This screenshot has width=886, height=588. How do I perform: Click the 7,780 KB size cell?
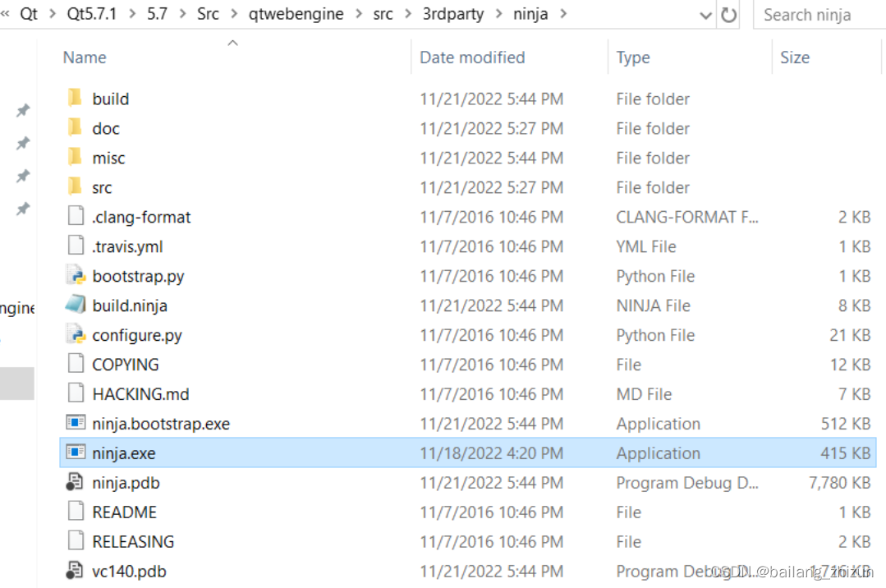pos(840,482)
